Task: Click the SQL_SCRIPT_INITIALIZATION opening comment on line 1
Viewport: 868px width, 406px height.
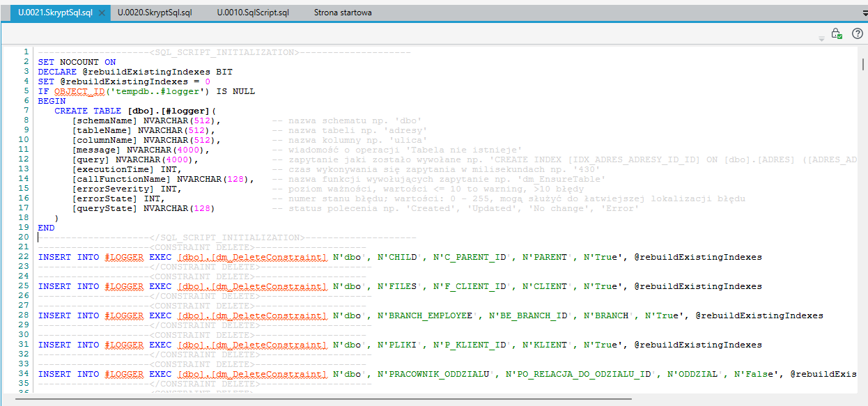Action: 224,52
